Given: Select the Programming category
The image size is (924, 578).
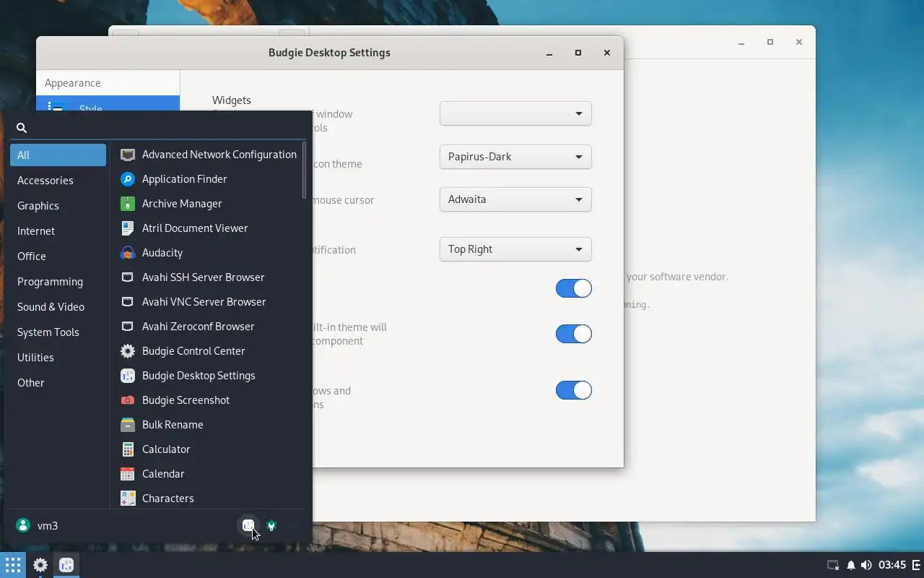Looking at the screenshot, I should [x=58, y=282].
